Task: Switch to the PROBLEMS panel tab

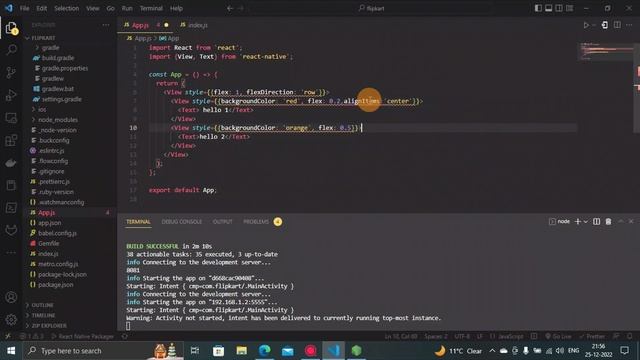Action: (x=256, y=222)
